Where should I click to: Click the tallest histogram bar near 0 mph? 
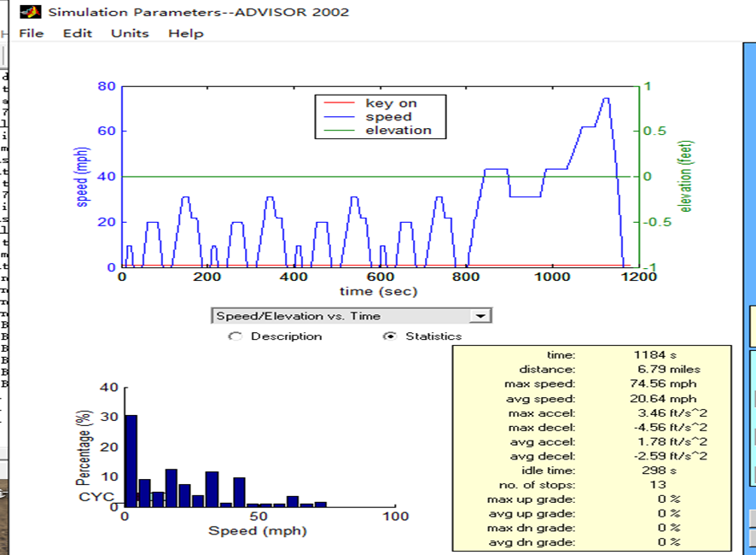coord(131,461)
